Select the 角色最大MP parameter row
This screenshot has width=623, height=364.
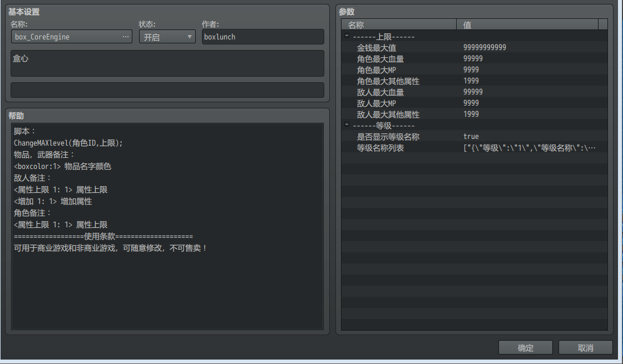coord(474,70)
